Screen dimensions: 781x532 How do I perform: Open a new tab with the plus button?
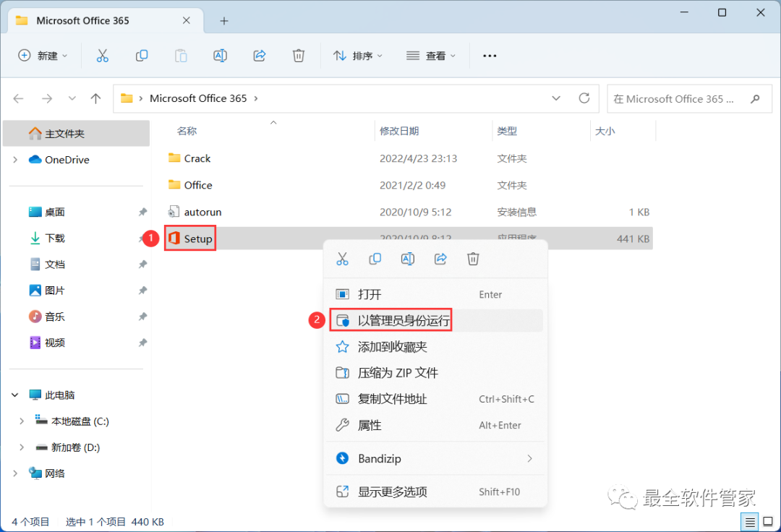(224, 21)
